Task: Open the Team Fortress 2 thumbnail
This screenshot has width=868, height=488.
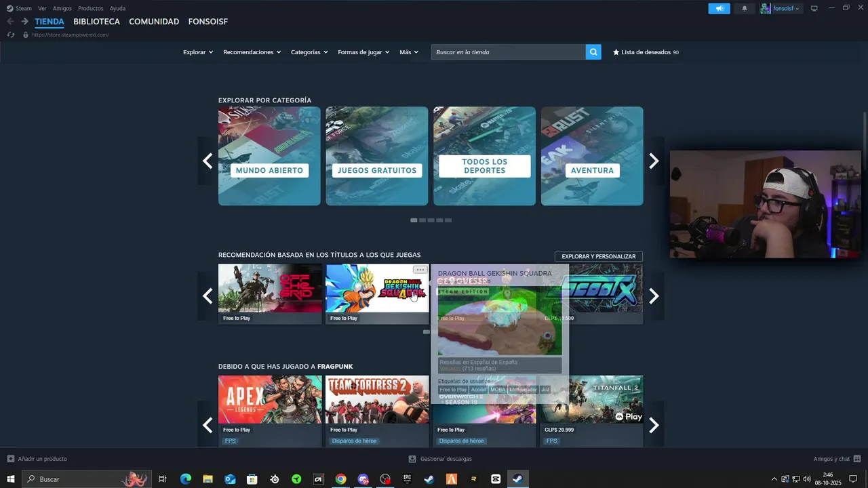Action: pyautogui.click(x=377, y=400)
